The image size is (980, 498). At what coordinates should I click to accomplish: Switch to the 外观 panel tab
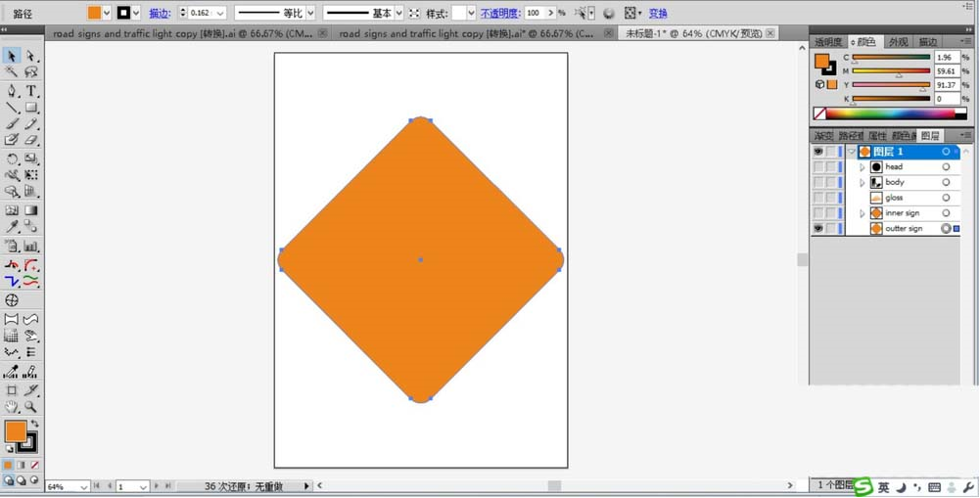pyautogui.click(x=898, y=42)
